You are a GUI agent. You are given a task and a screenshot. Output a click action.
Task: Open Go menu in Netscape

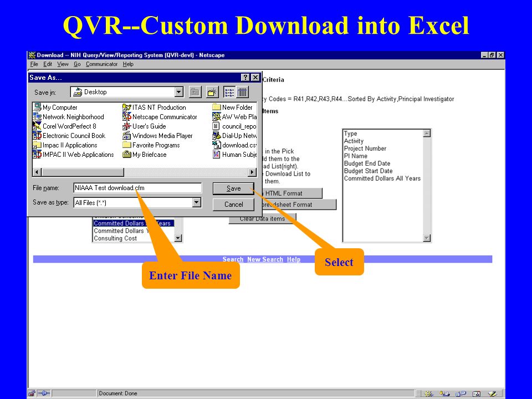click(x=77, y=64)
